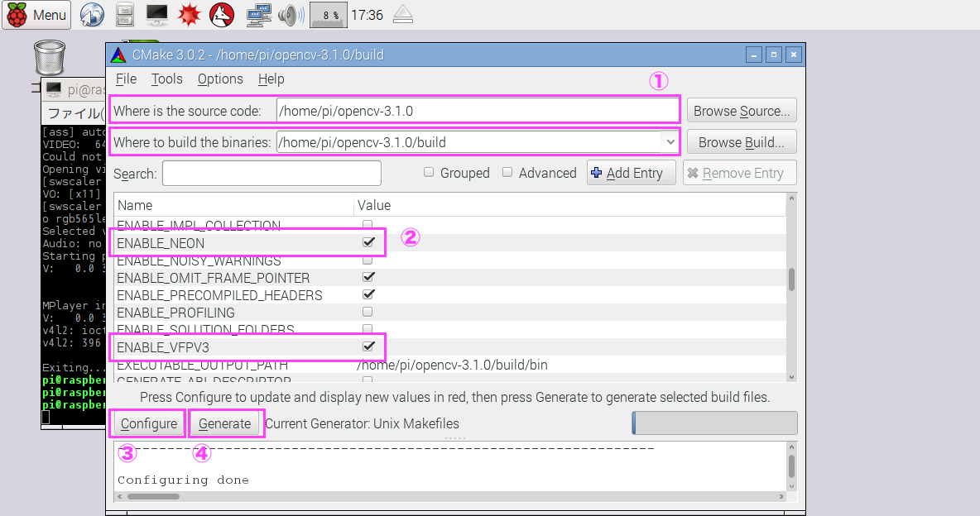Screen dimensions: 980x516
Task: Enable the Advanced checkbox
Action: click(x=507, y=173)
